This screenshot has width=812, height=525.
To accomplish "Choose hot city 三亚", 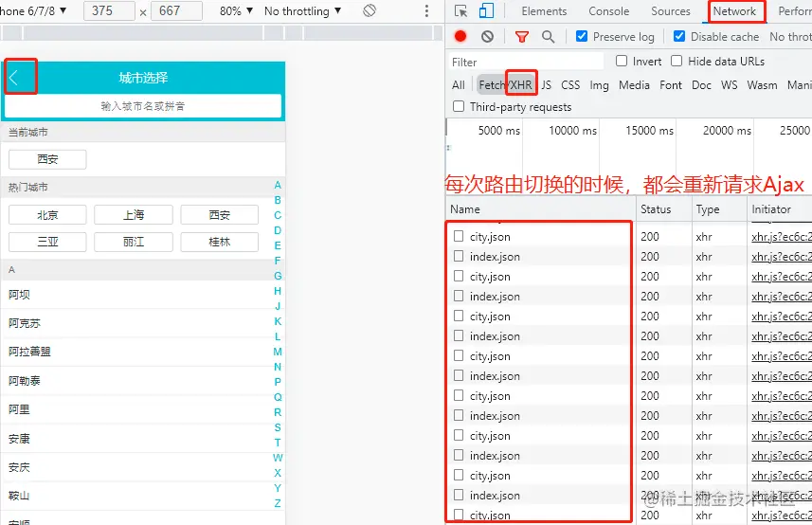I will coord(47,242).
